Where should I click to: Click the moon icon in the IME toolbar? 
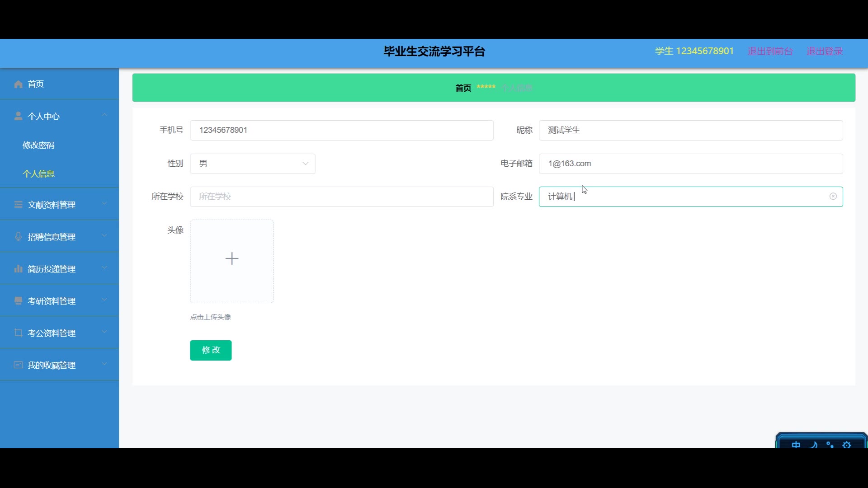[x=813, y=445]
